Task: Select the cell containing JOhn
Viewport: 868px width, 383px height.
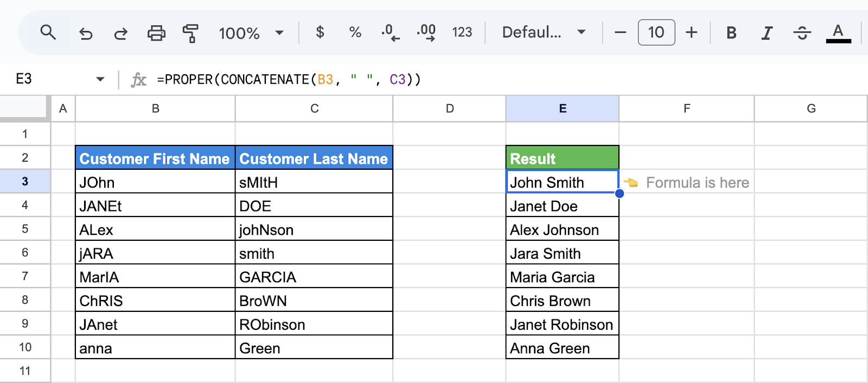Action: pyautogui.click(x=155, y=182)
